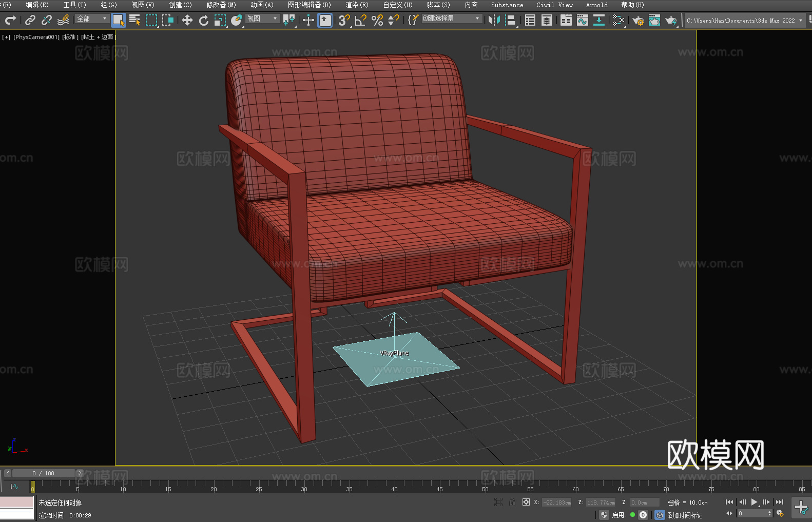
Task: Select the Rotate tool
Action: (204, 20)
